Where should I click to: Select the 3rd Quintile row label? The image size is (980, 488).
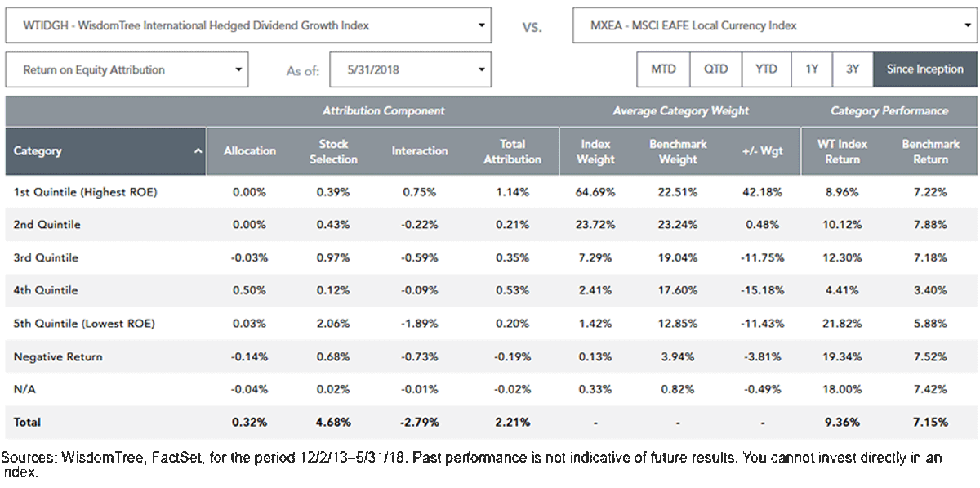click(x=46, y=257)
